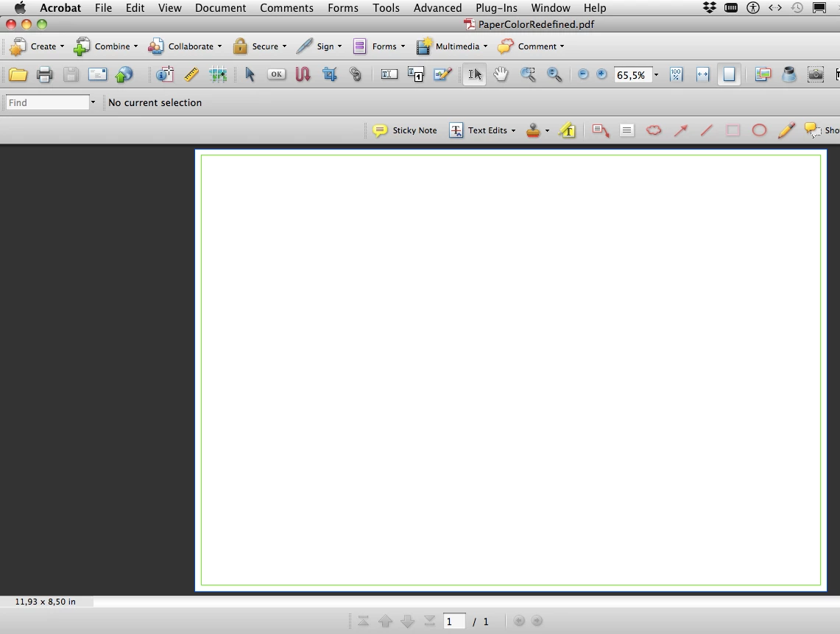
Task: Open the Plug-Ins menu
Action: tap(496, 8)
